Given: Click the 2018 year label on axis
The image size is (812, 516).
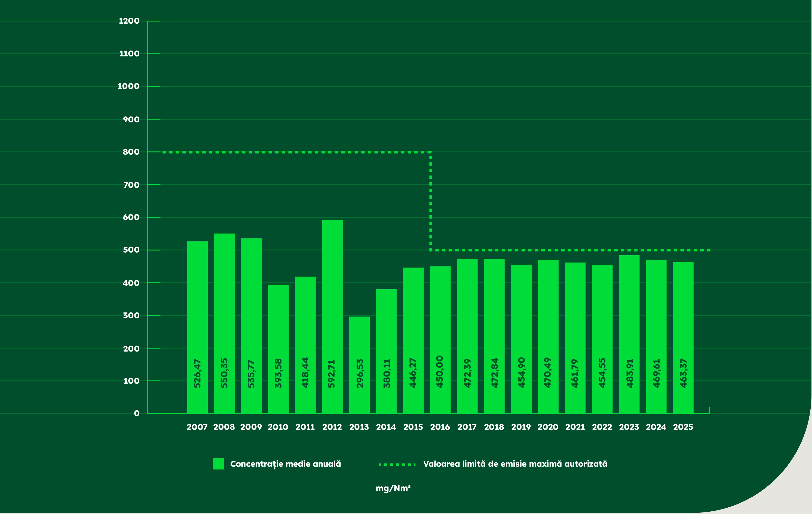Looking at the screenshot, I should point(494,427).
